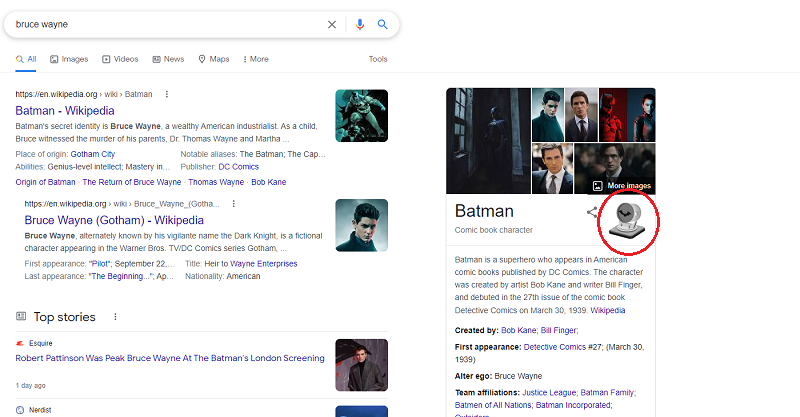Open Bruce Wayne (Gotham) - Wikipedia result
Image resolution: width=800 pixels, height=417 pixels.
114,220
